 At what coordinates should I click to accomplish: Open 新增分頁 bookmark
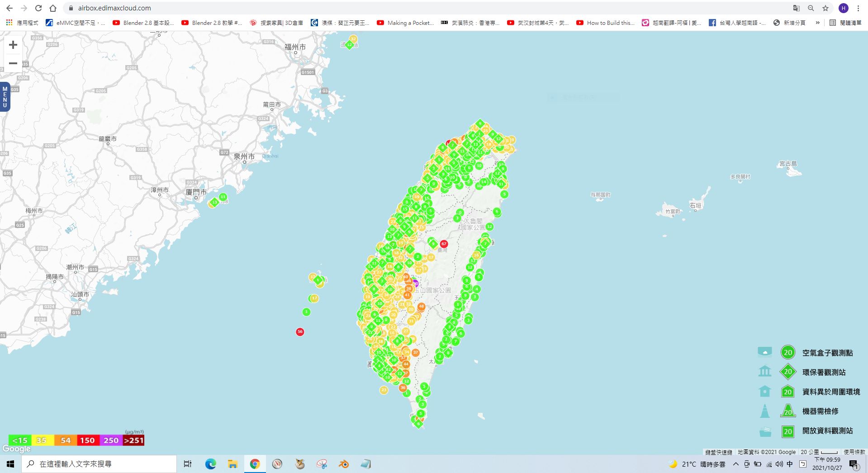(x=789, y=23)
